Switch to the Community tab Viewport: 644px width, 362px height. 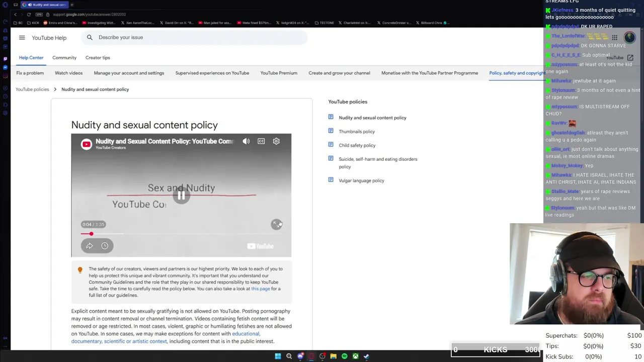tap(64, 58)
